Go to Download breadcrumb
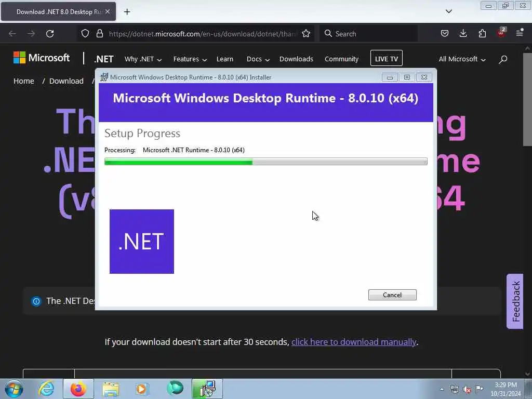532x399 pixels. pos(66,81)
